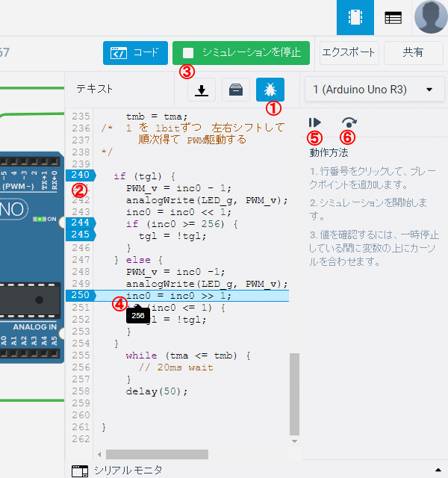Open the テキスト edit mode dropdown

[95, 89]
